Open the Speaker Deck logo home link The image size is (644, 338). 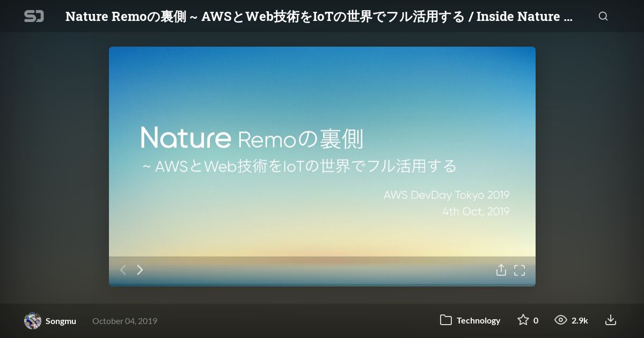(34, 16)
